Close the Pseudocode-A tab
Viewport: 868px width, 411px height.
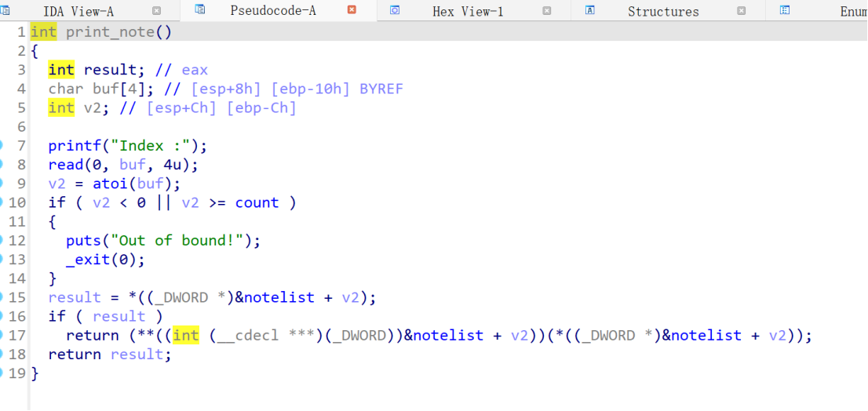point(352,10)
